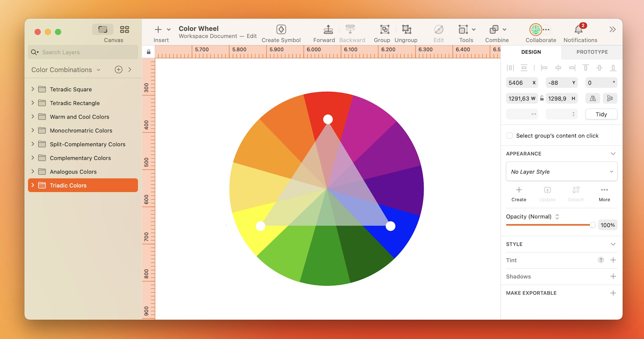Click the Create Symbol icon in toolbar
This screenshot has height=339, width=644.
(x=281, y=29)
